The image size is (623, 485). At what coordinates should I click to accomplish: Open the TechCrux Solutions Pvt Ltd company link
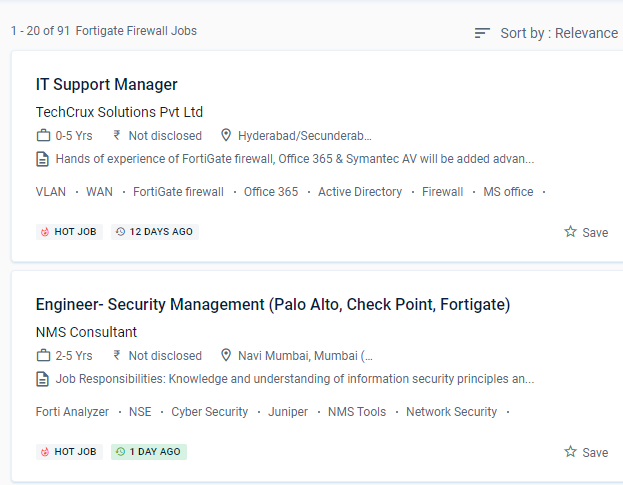point(119,112)
